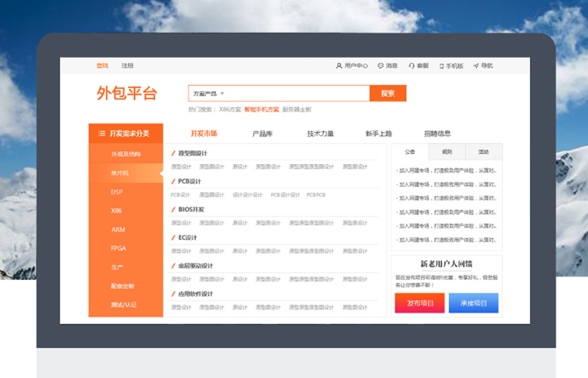Click the red 发布项目 button

click(420, 303)
